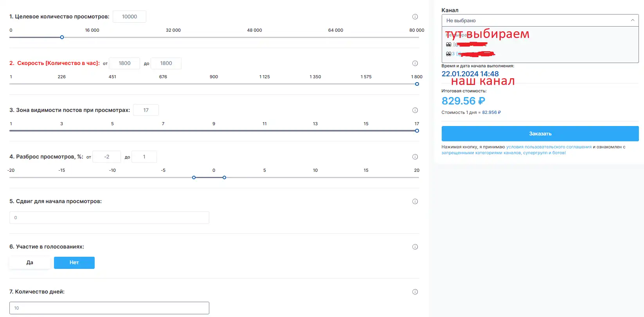Click 451 mark on speed scale
The height and width of the screenshot is (317, 644).
(112, 77)
